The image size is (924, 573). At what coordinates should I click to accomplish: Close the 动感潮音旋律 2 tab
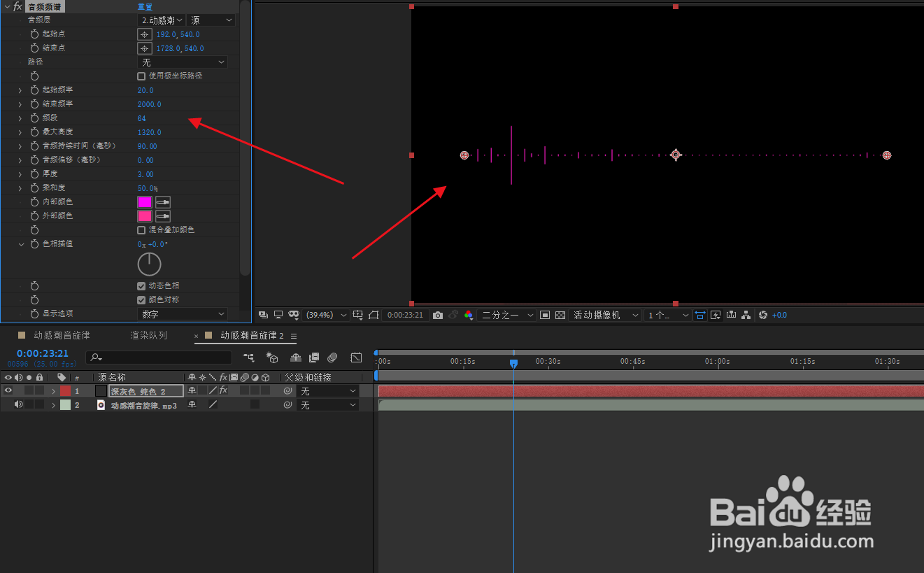tap(197, 337)
